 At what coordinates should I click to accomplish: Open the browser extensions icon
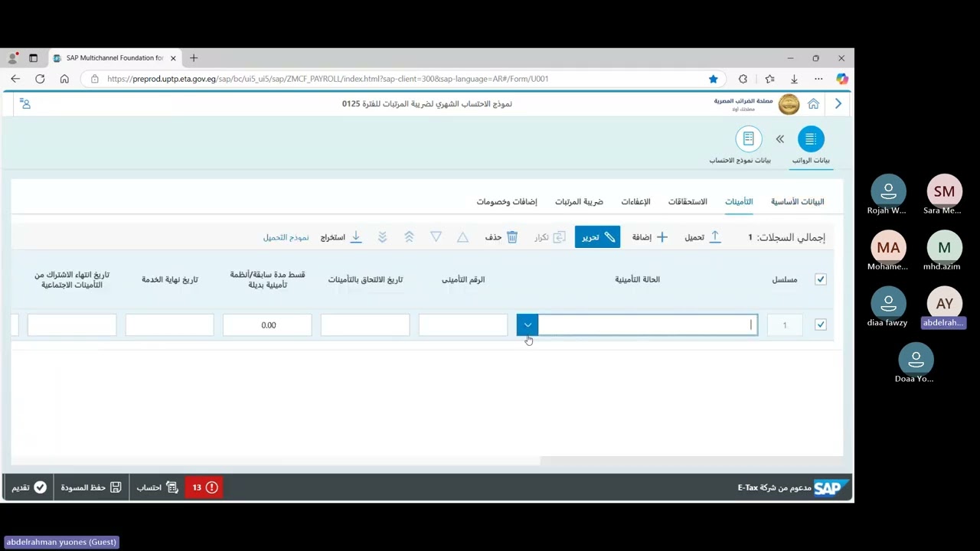[743, 79]
